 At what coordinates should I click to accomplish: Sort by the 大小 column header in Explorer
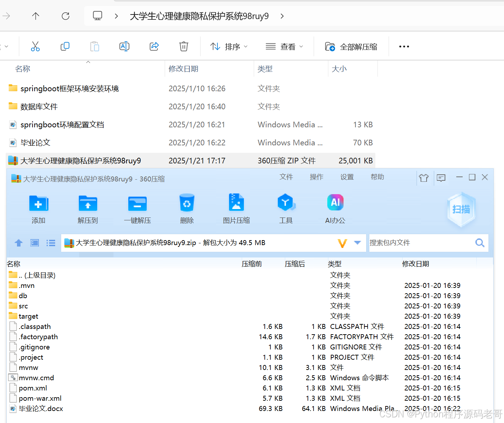tap(339, 69)
